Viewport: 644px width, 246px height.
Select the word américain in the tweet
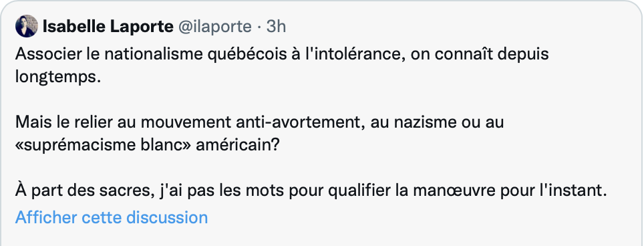tap(237, 145)
